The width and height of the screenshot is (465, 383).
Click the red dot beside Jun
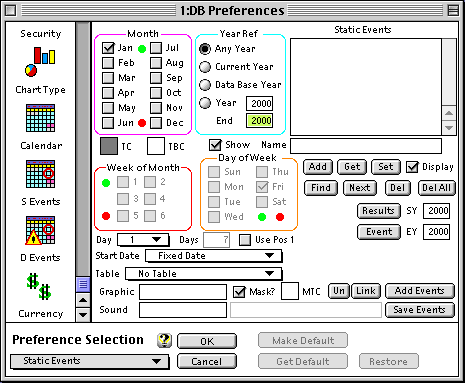point(142,123)
